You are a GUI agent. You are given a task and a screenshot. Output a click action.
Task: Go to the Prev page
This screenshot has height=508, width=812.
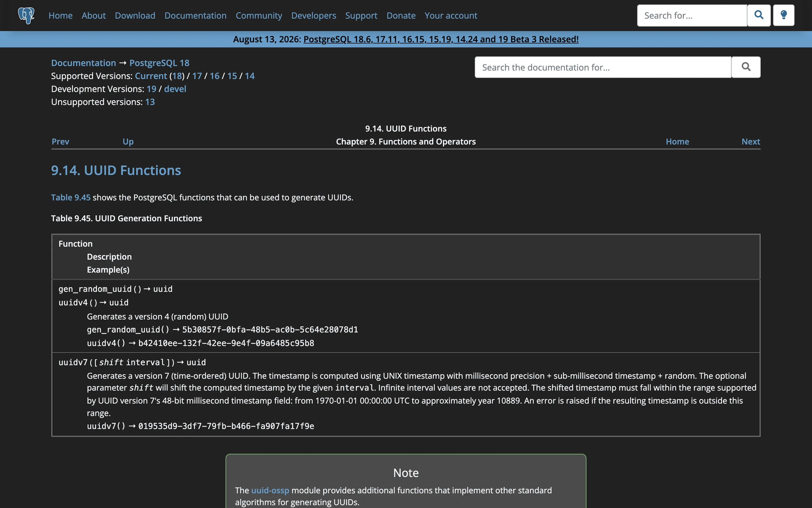(60, 141)
